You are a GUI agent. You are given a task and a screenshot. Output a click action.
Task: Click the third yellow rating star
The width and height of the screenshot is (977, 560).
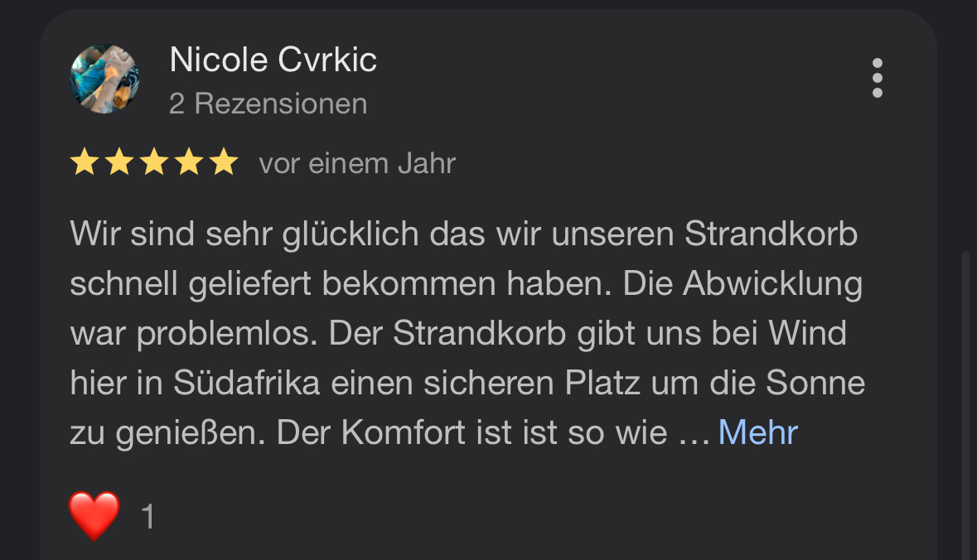tap(154, 162)
